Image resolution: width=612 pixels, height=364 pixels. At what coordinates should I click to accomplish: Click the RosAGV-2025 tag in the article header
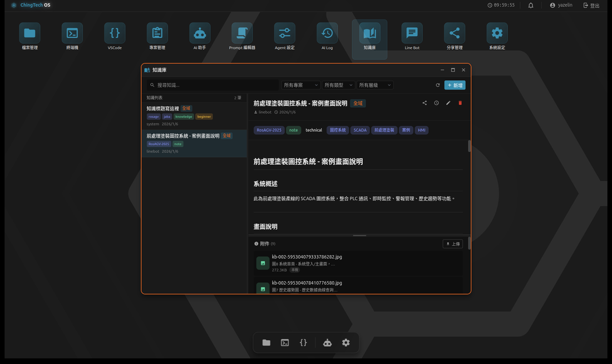click(269, 130)
